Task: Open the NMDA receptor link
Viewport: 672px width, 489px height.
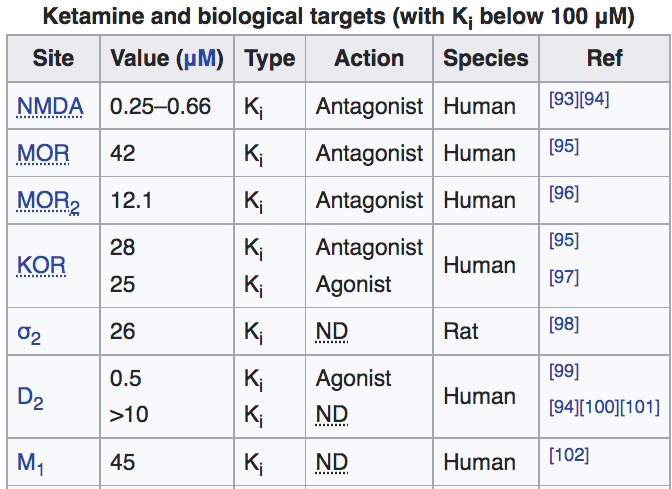Action: (x=50, y=106)
